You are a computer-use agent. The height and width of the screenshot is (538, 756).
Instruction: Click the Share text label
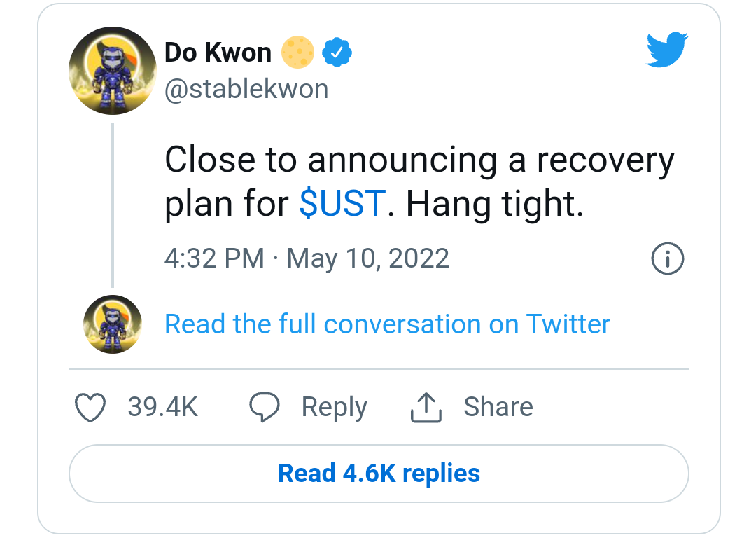(x=498, y=407)
